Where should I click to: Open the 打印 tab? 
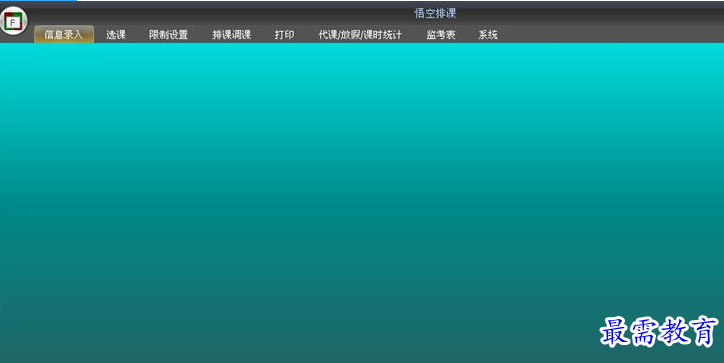tap(284, 35)
